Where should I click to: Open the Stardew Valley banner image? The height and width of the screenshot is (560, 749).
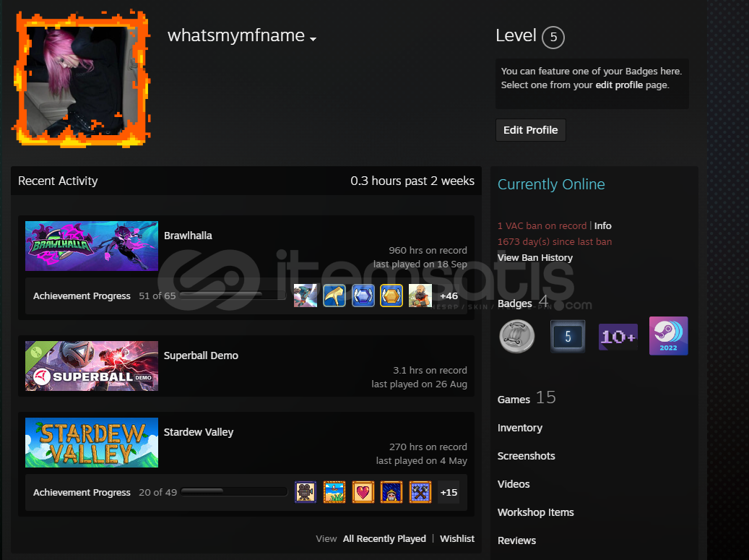[92, 442]
